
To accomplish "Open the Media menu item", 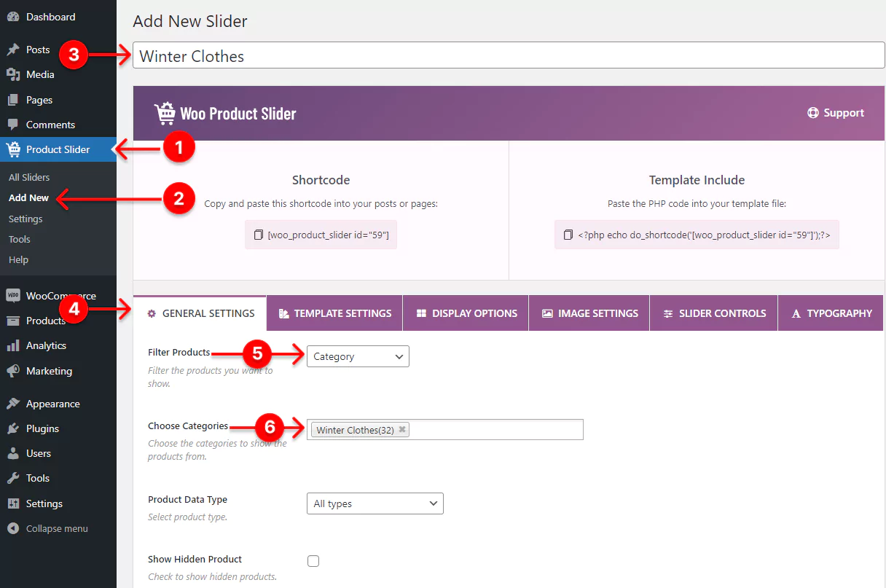I will (x=58, y=74).
